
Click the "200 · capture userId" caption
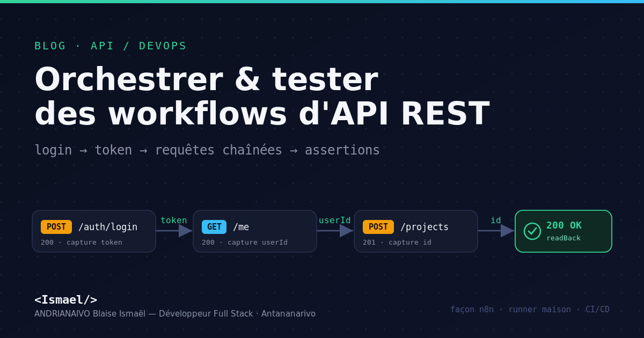pos(245,242)
